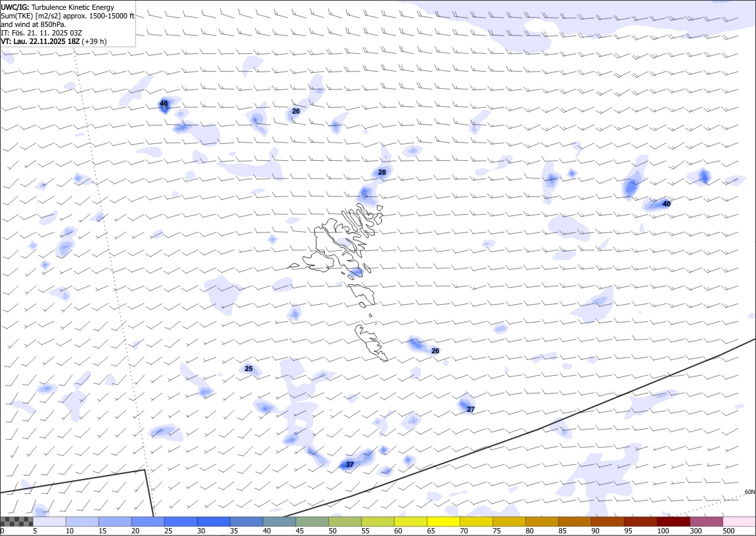Click the legend tick label '100'
This screenshot has height=536, width=756.
pos(663,531)
